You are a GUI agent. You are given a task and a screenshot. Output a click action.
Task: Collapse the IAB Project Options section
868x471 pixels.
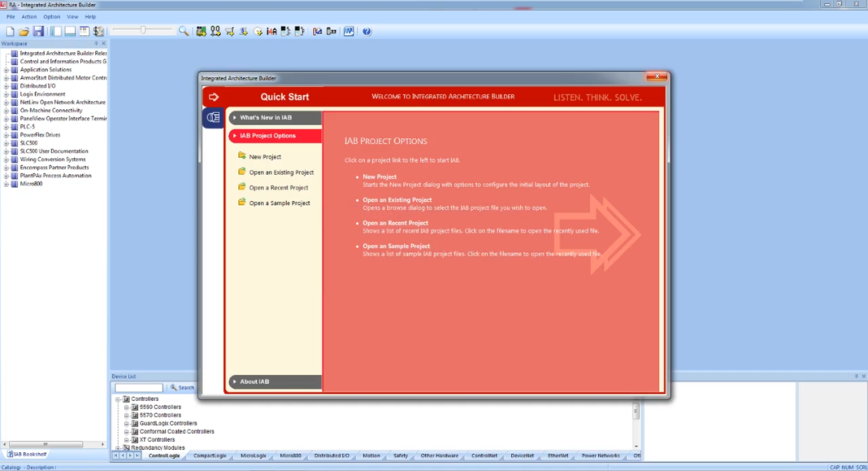pos(276,136)
